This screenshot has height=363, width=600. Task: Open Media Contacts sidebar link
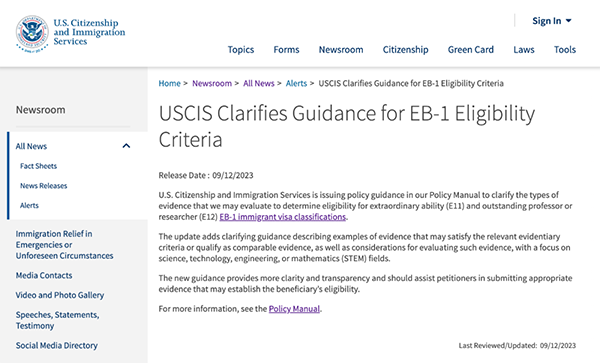(x=44, y=275)
